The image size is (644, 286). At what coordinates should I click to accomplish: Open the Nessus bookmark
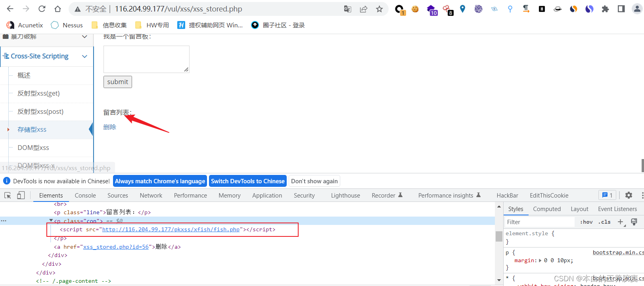(x=67, y=25)
